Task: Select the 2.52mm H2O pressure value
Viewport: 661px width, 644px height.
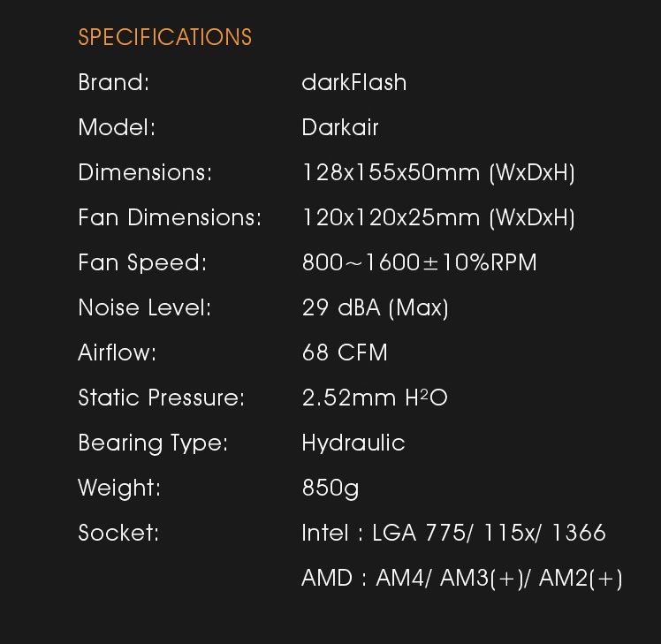Action: pos(375,398)
